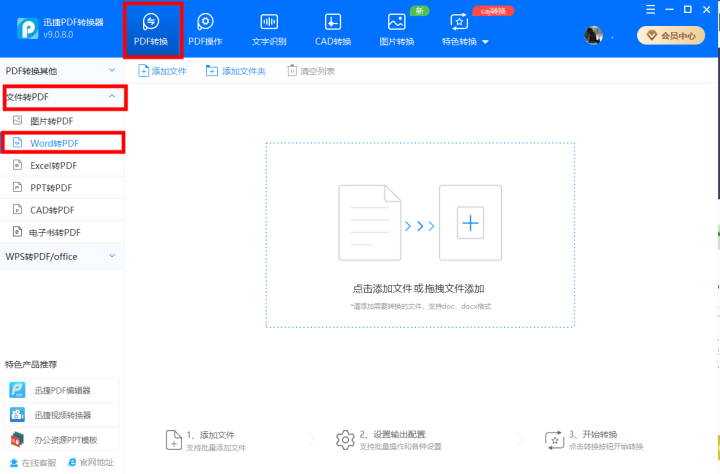
Task: Select Word转PDF in the sidebar
Action: [x=62, y=143]
